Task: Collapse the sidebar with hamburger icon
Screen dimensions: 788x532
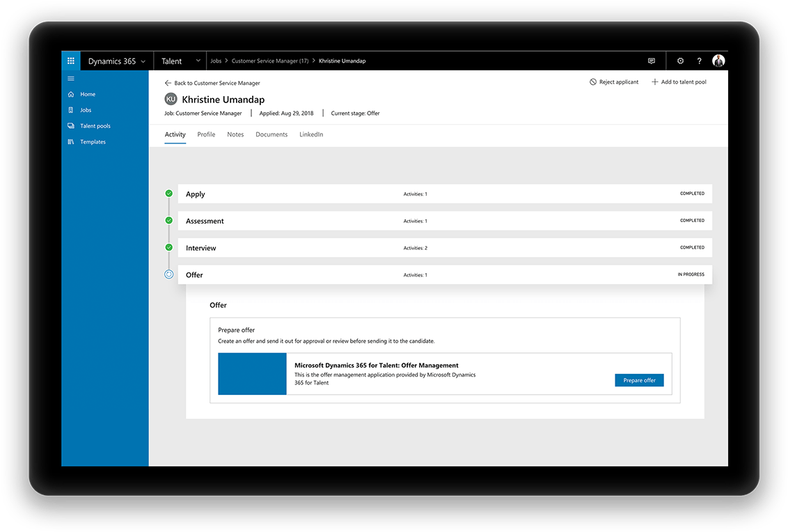Action: [x=71, y=79]
